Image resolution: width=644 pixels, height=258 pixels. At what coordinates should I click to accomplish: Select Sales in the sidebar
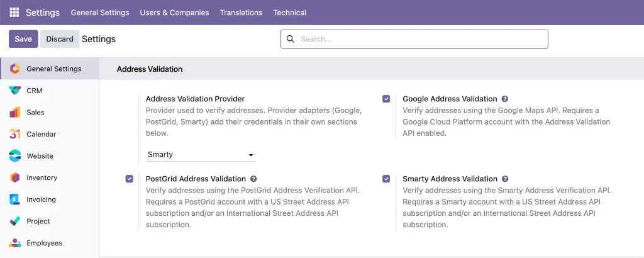click(x=50, y=112)
